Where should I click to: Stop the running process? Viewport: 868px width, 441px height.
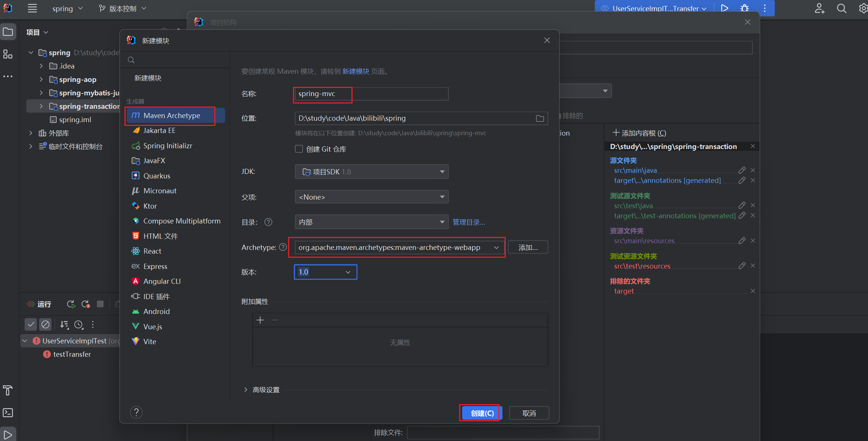[x=100, y=304]
